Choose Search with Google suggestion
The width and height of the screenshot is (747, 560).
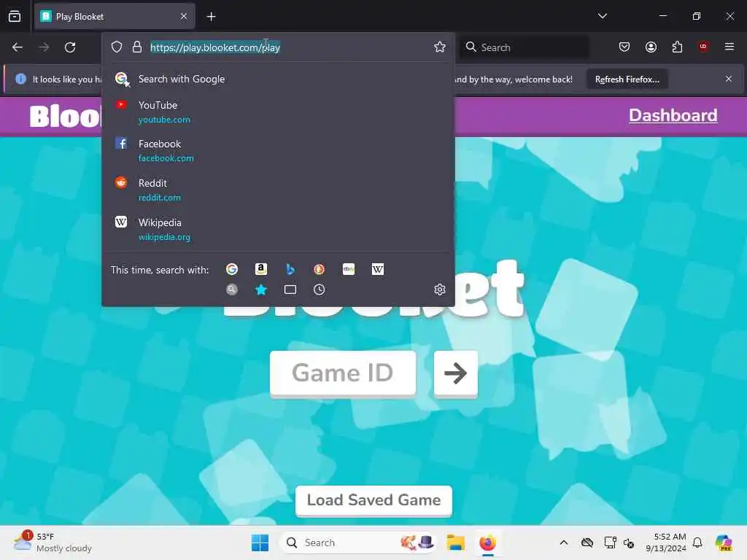pos(278,79)
